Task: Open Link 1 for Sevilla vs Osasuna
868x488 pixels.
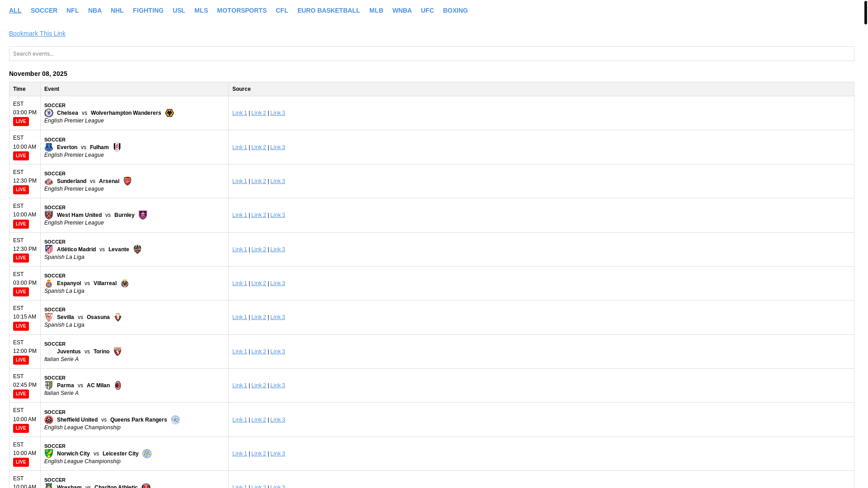Action: coord(240,317)
